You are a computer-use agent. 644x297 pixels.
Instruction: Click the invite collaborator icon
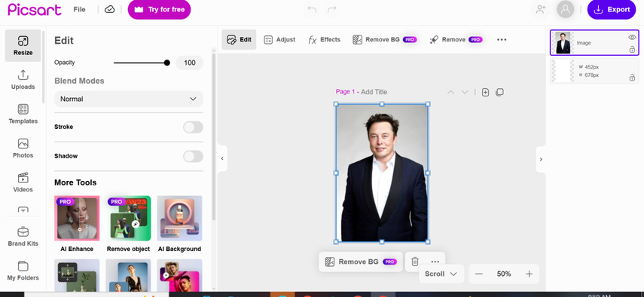pyautogui.click(x=541, y=10)
